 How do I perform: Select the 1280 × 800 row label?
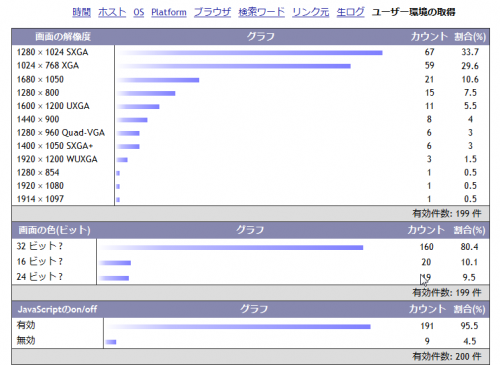coord(38,93)
